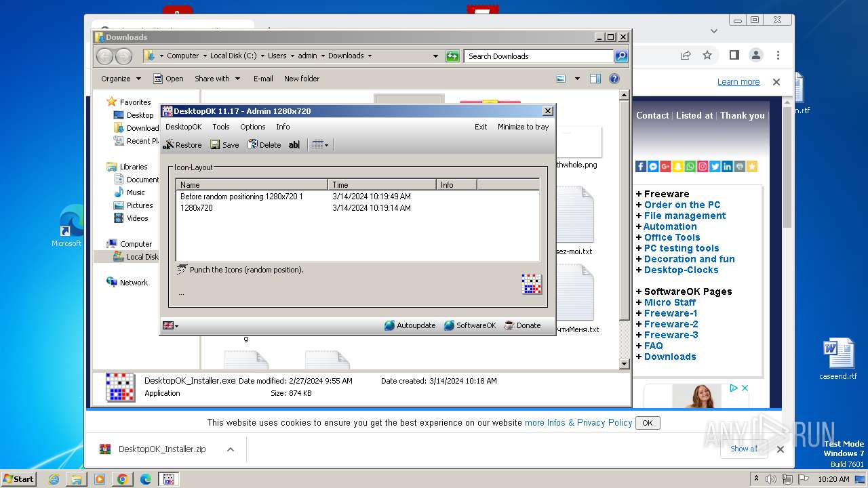The width and height of the screenshot is (868, 488).
Task: Click Open in Explorer toolbar
Action: click(168, 79)
